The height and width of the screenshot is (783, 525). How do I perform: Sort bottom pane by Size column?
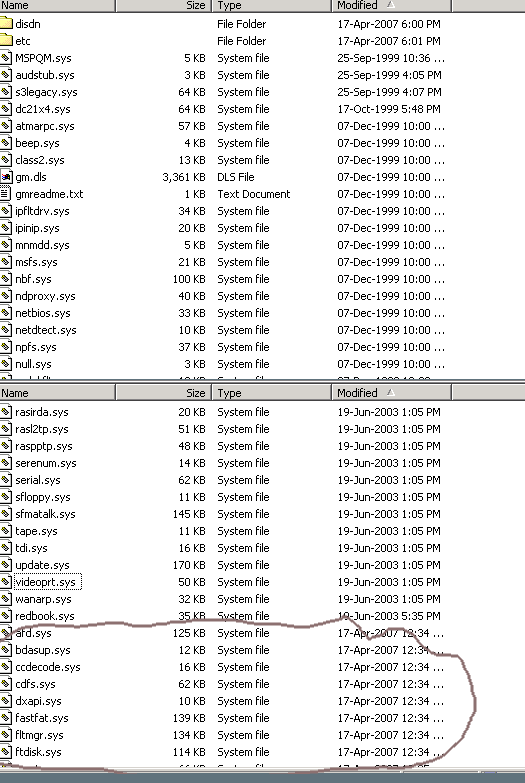click(164, 393)
